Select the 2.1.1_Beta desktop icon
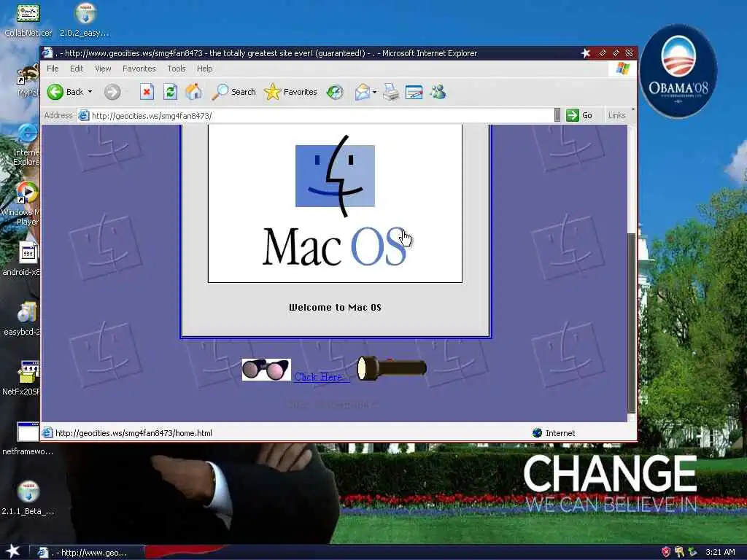Viewport: 747px width, 560px height. click(28, 498)
